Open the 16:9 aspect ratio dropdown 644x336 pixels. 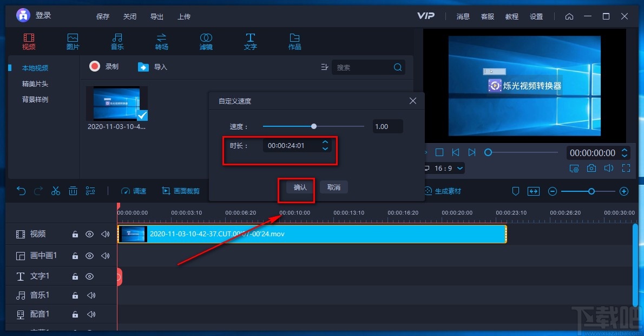[x=446, y=168]
